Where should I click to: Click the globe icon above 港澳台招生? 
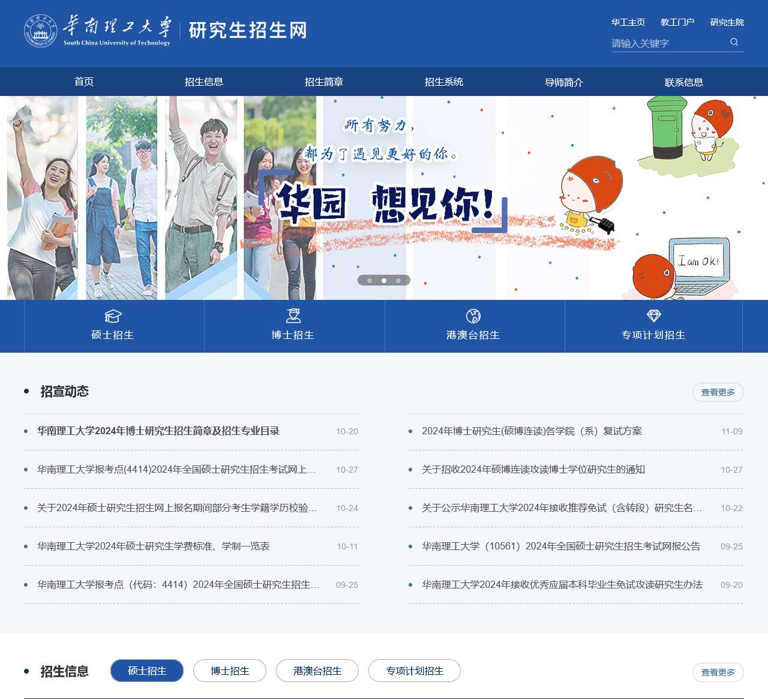point(473,316)
